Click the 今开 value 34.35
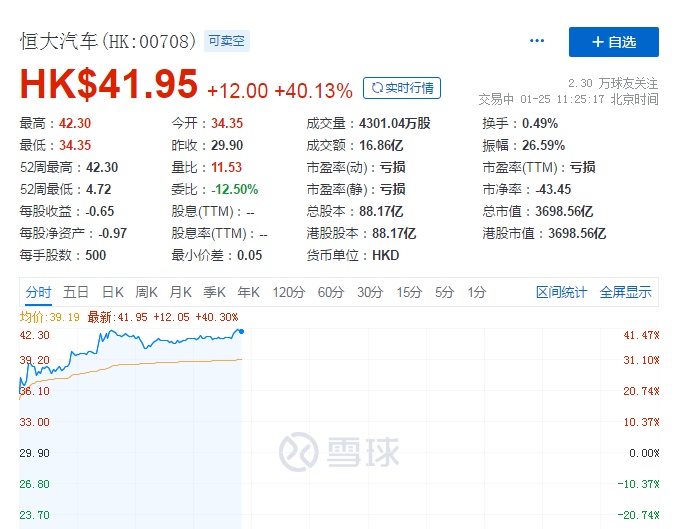Screen dimensions: 684x529 pyautogui.click(x=227, y=123)
